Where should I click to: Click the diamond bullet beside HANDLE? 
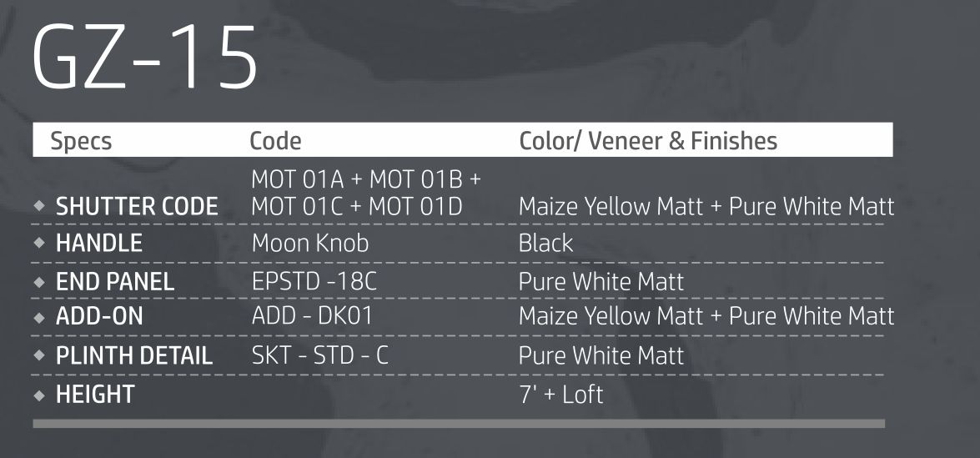click(x=39, y=244)
